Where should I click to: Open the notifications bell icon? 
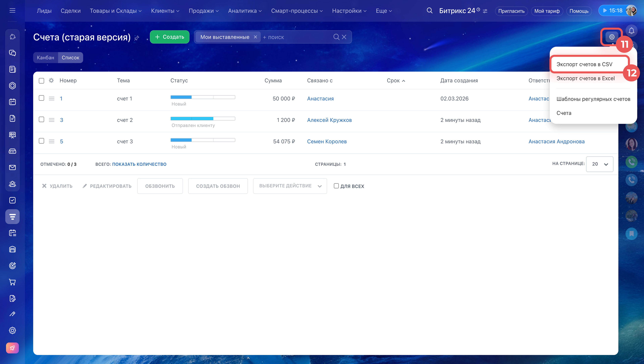pyautogui.click(x=631, y=31)
